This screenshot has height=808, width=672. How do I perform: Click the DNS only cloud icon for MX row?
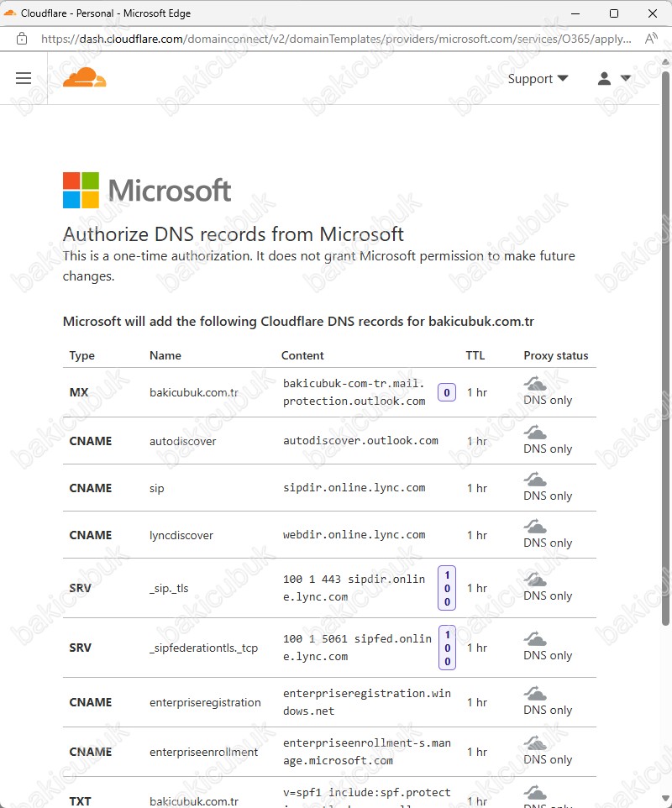tap(535, 383)
